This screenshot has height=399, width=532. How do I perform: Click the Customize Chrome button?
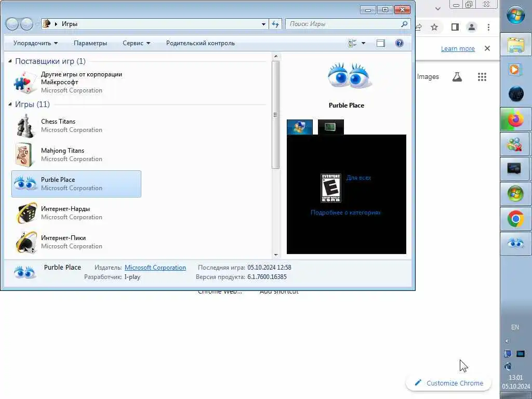click(448, 383)
